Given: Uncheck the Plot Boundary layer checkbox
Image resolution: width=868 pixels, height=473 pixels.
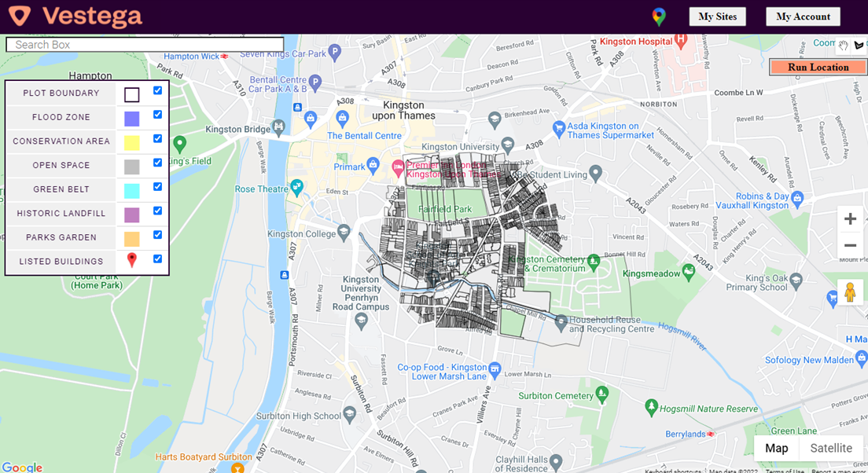Looking at the screenshot, I should (x=158, y=91).
